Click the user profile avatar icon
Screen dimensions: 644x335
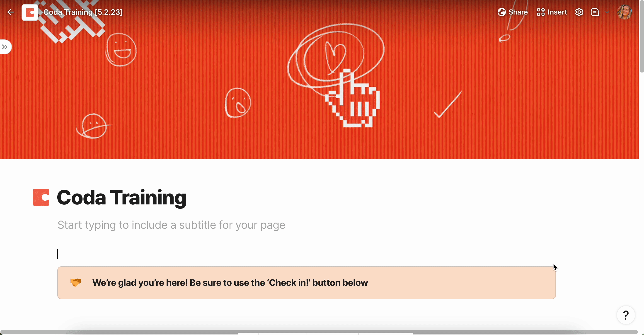[x=625, y=12]
